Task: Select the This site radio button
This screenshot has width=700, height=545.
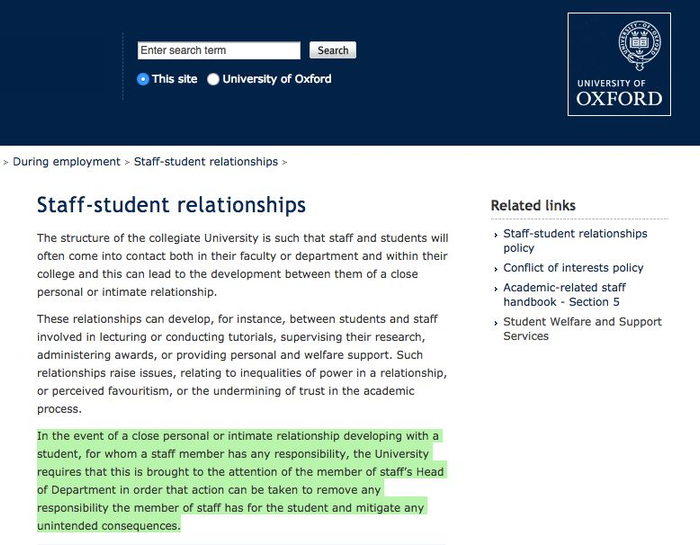Action: pyautogui.click(x=143, y=79)
